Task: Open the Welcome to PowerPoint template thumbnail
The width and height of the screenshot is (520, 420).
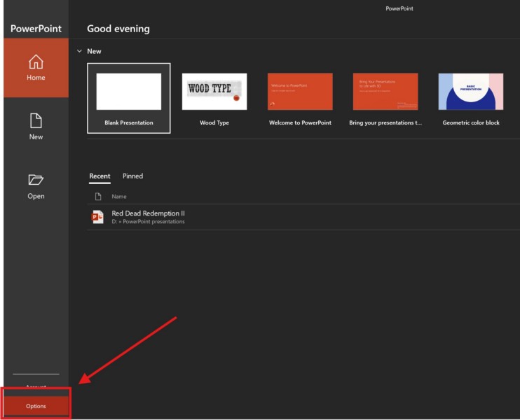Action: 300,92
